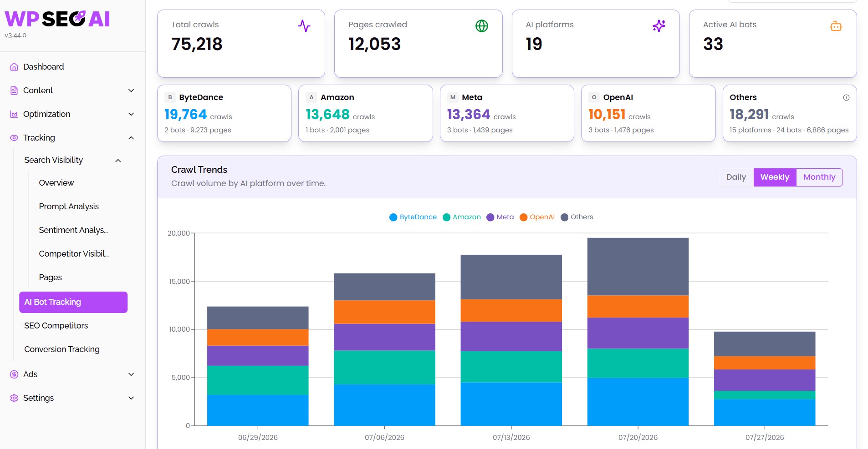Open the Prompt Analysis page
Image resolution: width=868 pixels, height=449 pixels.
[69, 207]
